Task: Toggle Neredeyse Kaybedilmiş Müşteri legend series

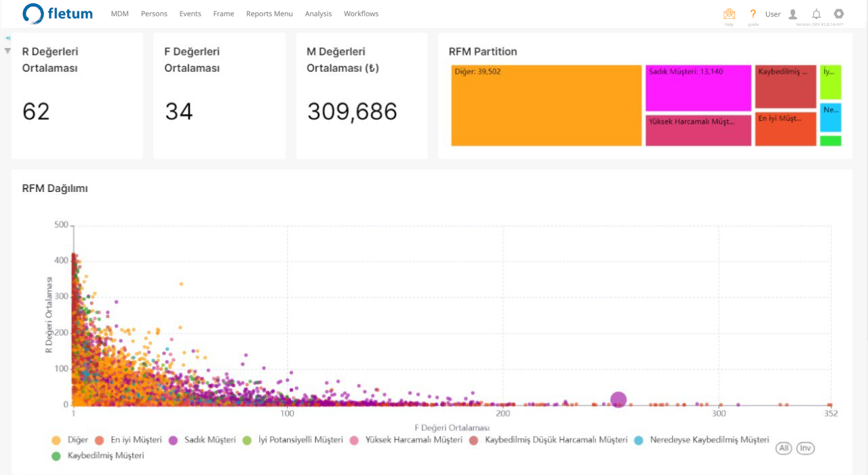Action: (701, 440)
